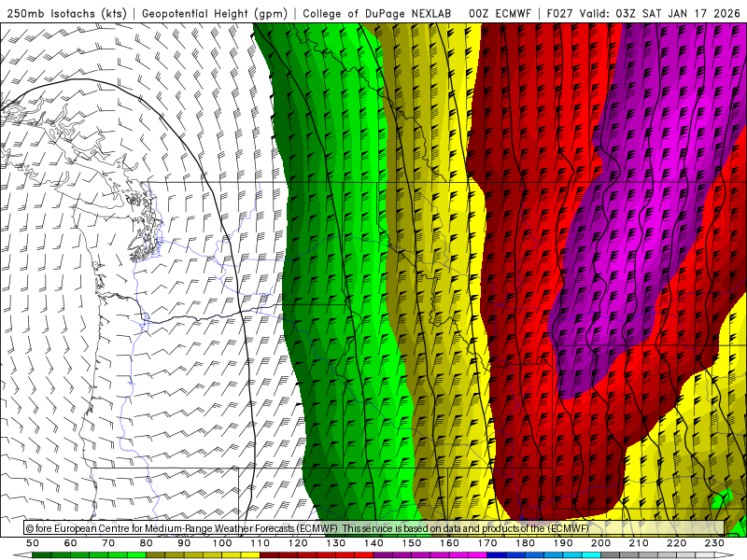747x560 pixels.
Task: Click the 60 label on the colorbar
Action: coord(71,543)
